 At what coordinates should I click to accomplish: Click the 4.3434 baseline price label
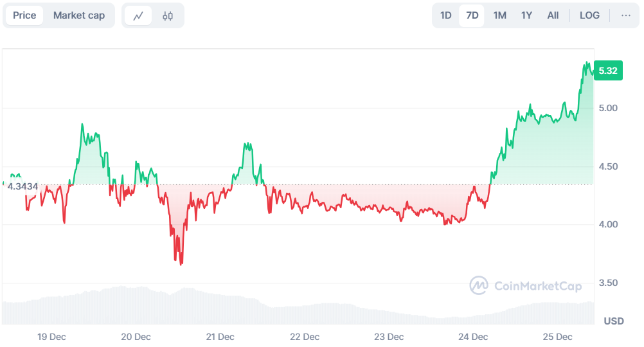pyautogui.click(x=22, y=186)
